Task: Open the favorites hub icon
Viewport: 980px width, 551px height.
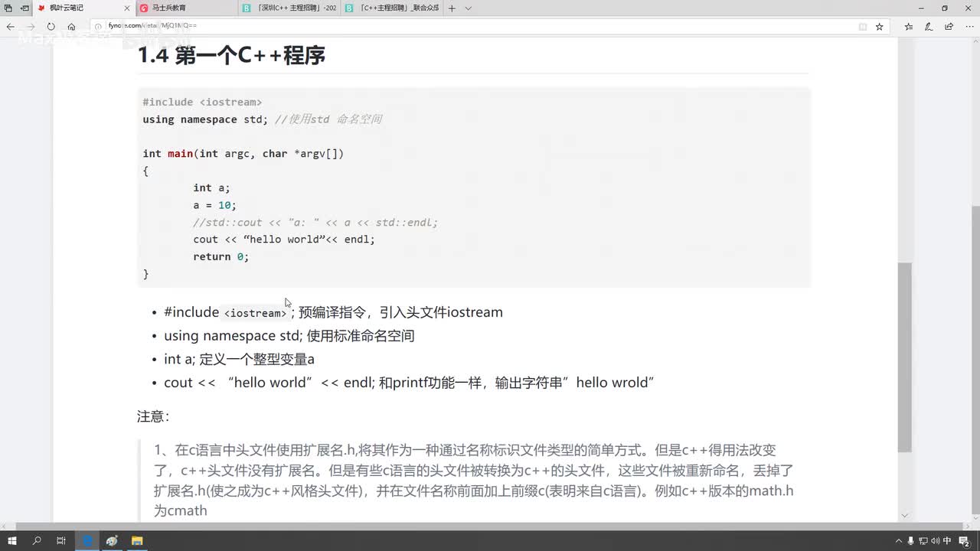Action: point(909,26)
